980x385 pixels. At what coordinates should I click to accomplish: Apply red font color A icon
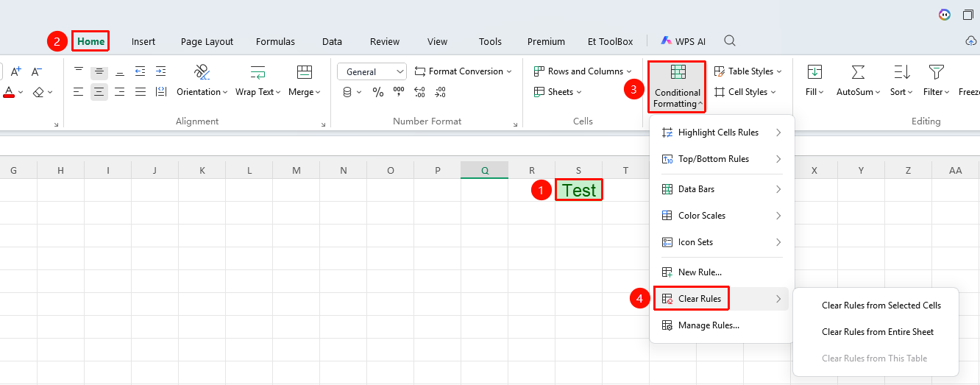tap(9, 92)
